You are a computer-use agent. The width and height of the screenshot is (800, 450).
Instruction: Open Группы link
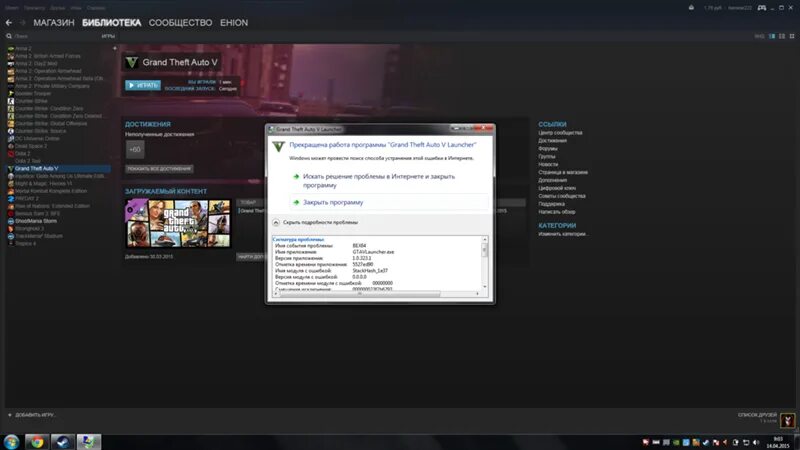pyautogui.click(x=546, y=157)
